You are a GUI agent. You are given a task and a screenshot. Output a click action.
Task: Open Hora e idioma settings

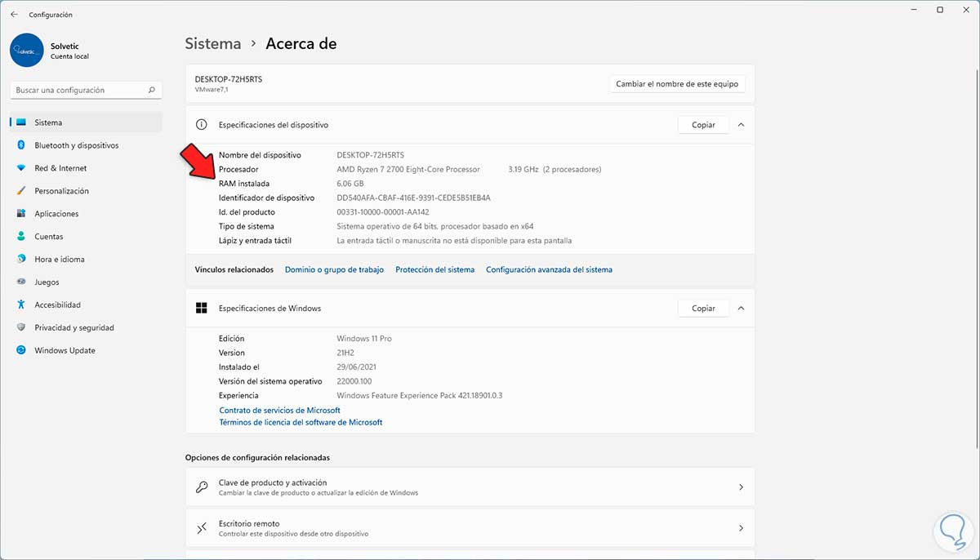click(x=86, y=260)
